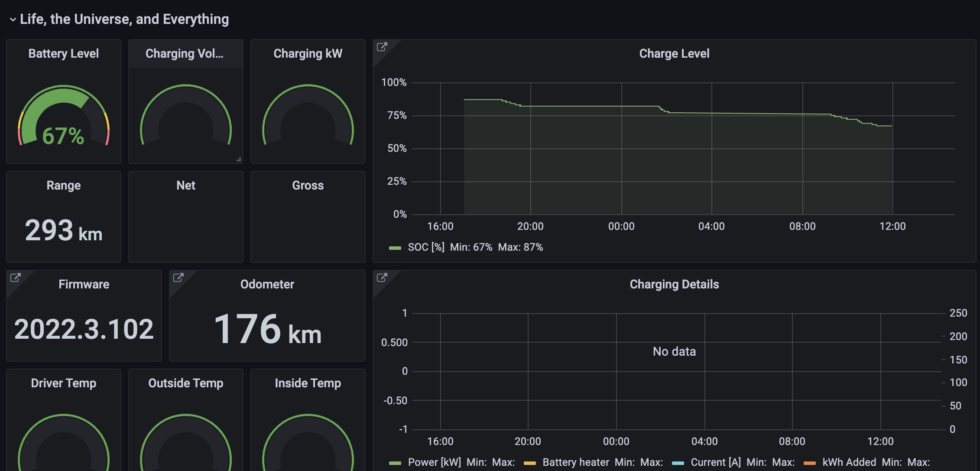The height and width of the screenshot is (471, 980).
Task: Click the green SOC legend color swatch
Action: click(x=395, y=248)
